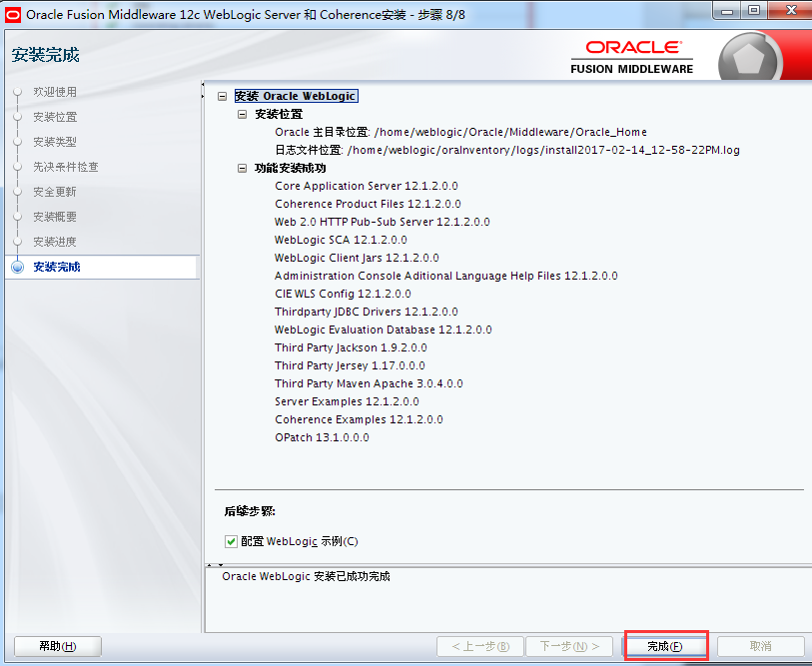This screenshot has width=812, height=666.
Task: Select current 安装完成 step in sidebar
Action: pos(57,267)
